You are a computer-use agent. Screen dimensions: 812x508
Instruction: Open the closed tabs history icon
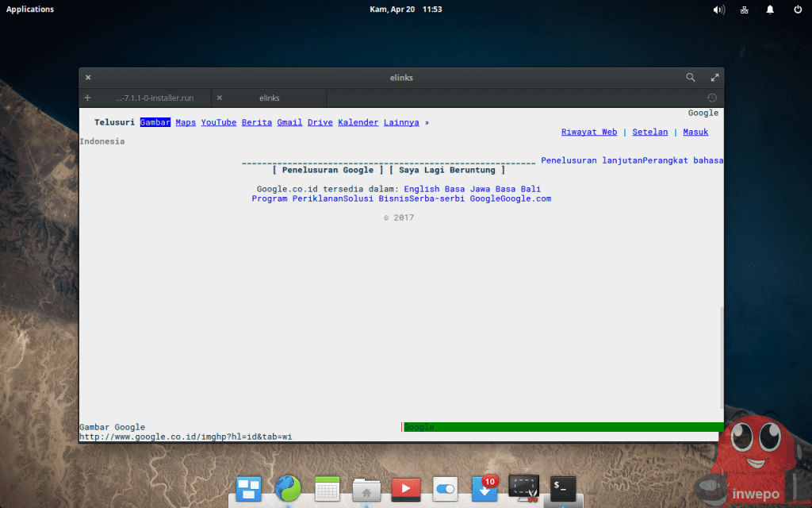(712, 98)
